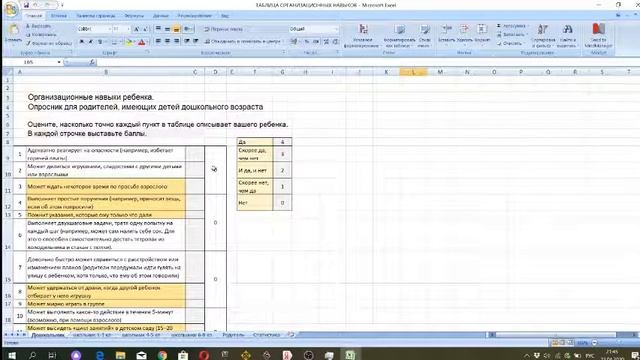Toggle italic formatting
The width and height of the screenshot is (640, 360).
(x=91, y=42)
